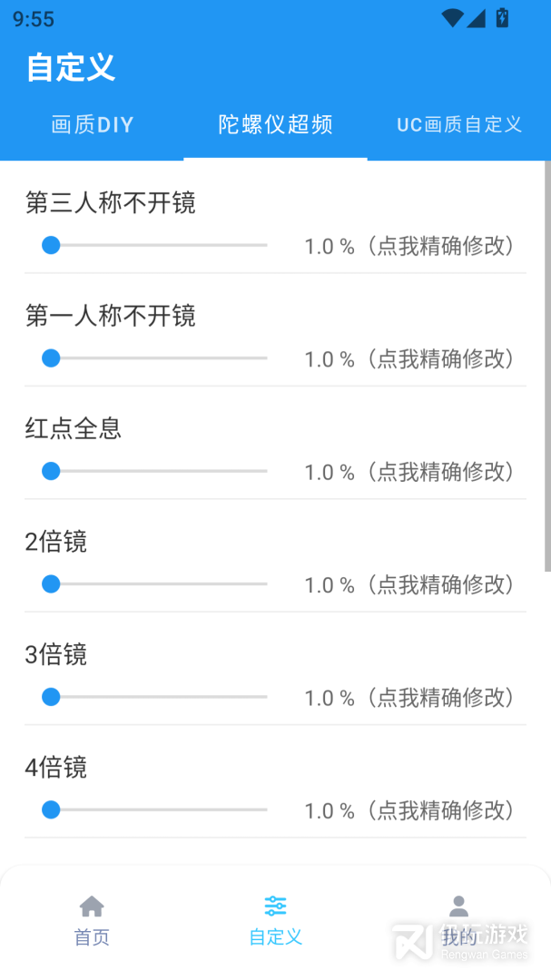
Task: Select the 陀螺仪超频 tab
Action: (275, 125)
